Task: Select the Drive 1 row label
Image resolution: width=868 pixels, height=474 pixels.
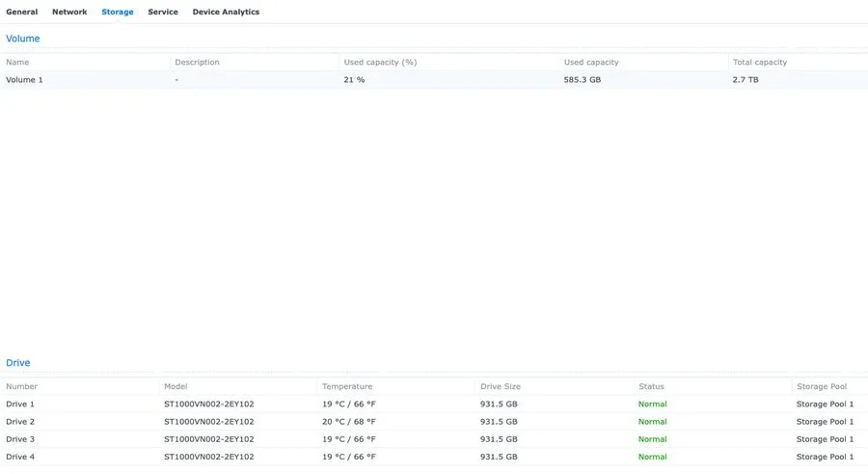Action: [20, 404]
